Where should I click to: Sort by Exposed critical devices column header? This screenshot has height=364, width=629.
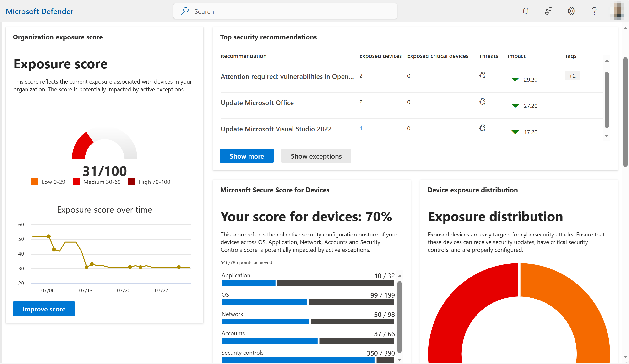(x=438, y=56)
